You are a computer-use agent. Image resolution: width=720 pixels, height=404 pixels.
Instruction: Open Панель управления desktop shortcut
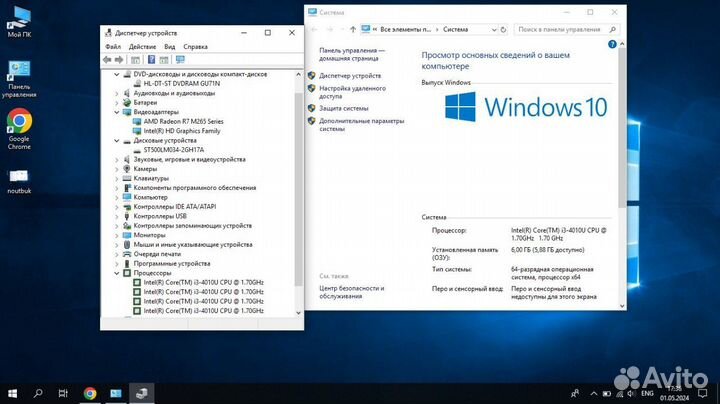coord(19,79)
